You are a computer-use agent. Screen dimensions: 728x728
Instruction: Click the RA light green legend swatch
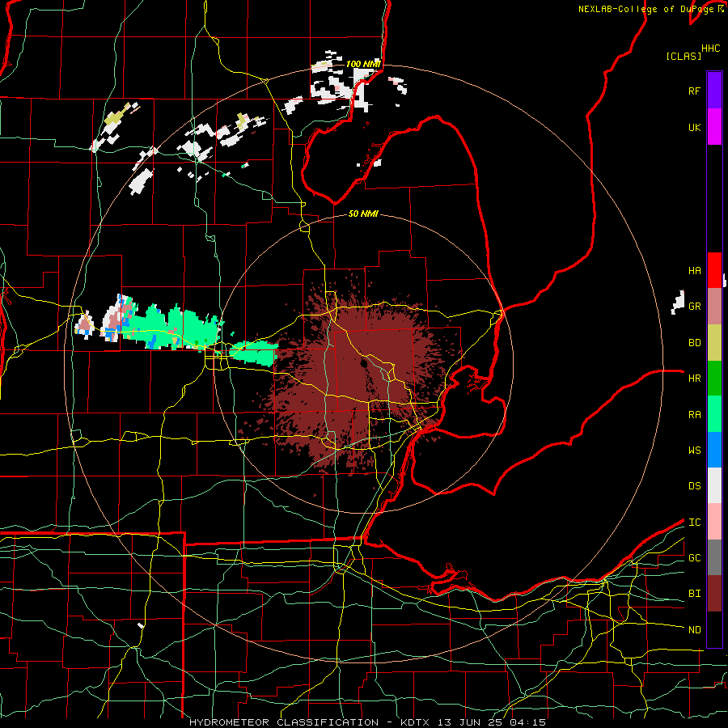click(x=714, y=414)
